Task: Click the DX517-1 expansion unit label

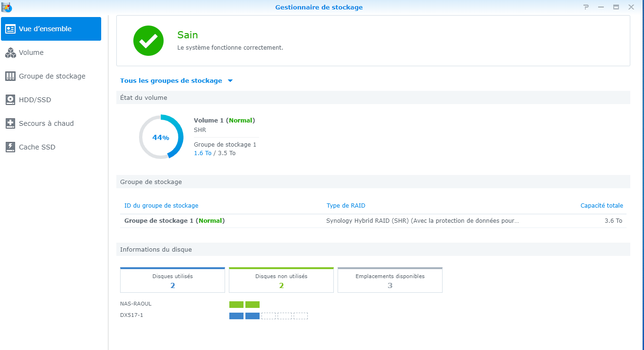Action: click(131, 315)
